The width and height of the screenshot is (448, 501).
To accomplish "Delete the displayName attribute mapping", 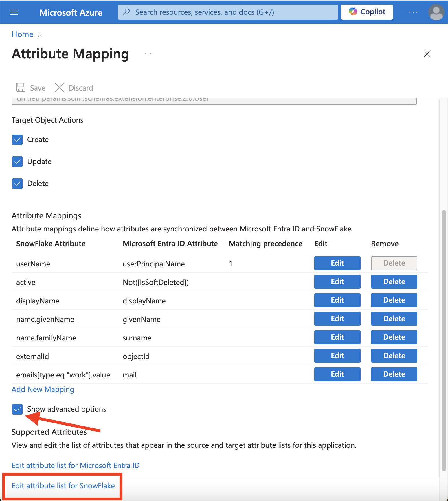I will (394, 300).
